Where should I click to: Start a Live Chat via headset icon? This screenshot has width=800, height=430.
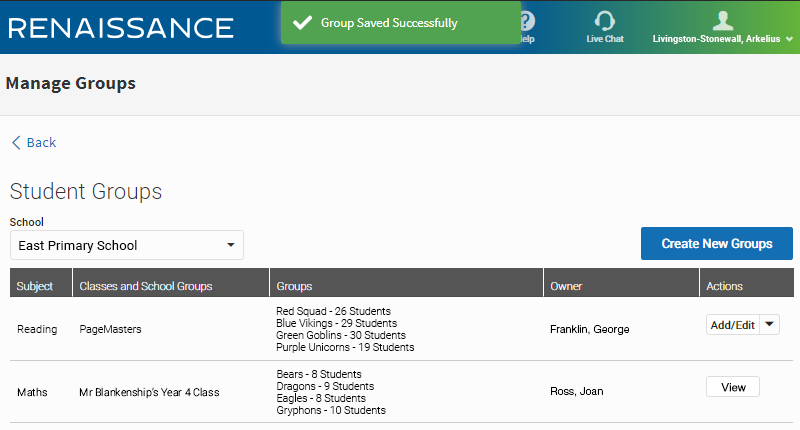click(x=605, y=21)
